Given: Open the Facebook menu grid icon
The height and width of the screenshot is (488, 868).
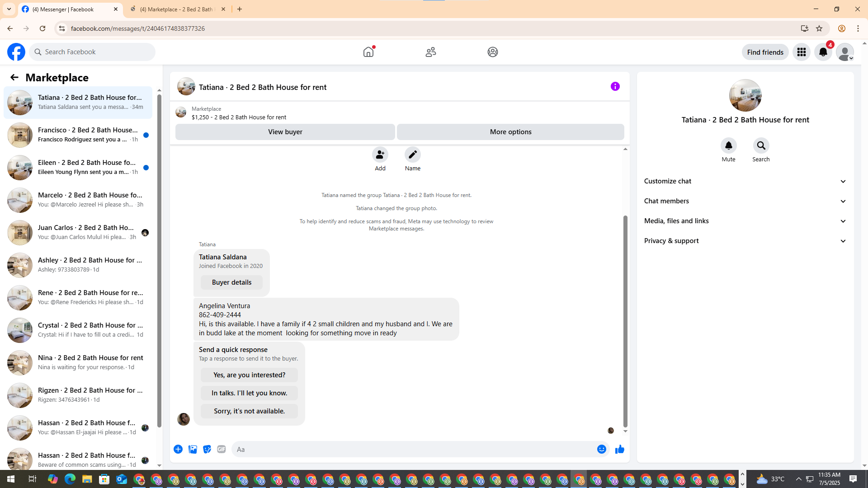Looking at the screenshot, I should (801, 52).
